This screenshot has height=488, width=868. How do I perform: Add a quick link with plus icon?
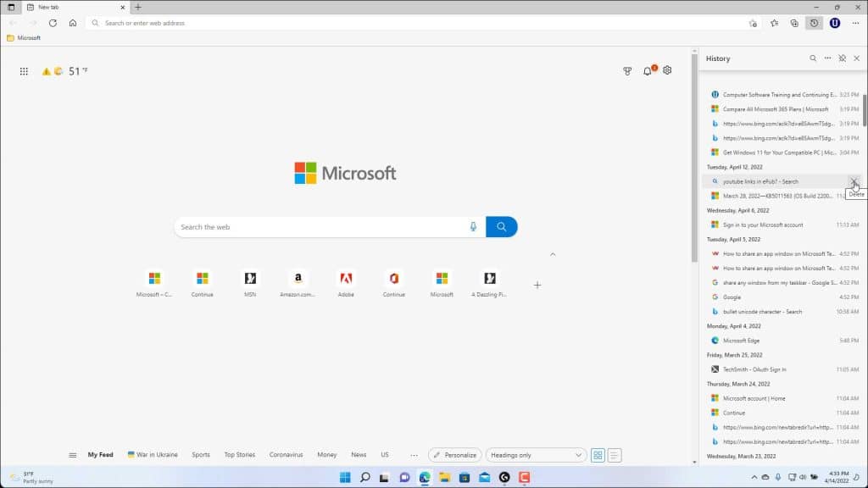tap(537, 285)
